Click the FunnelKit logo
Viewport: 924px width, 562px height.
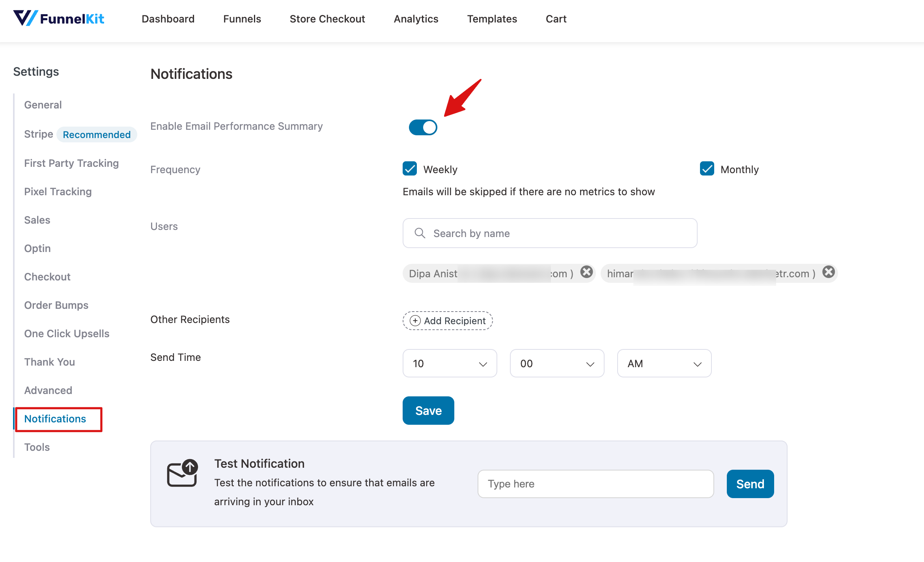(x=59, y=19)
